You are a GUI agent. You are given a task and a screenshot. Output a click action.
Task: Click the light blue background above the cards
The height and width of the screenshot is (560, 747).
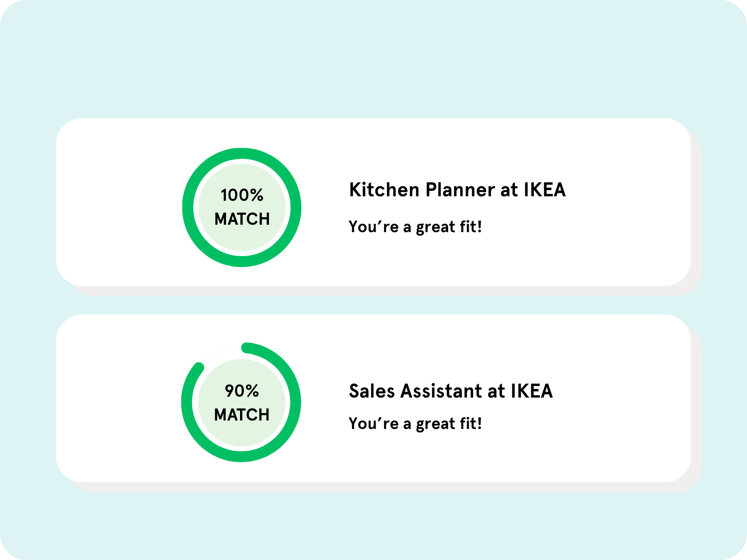pyautogui.click(x=373, y=60)
